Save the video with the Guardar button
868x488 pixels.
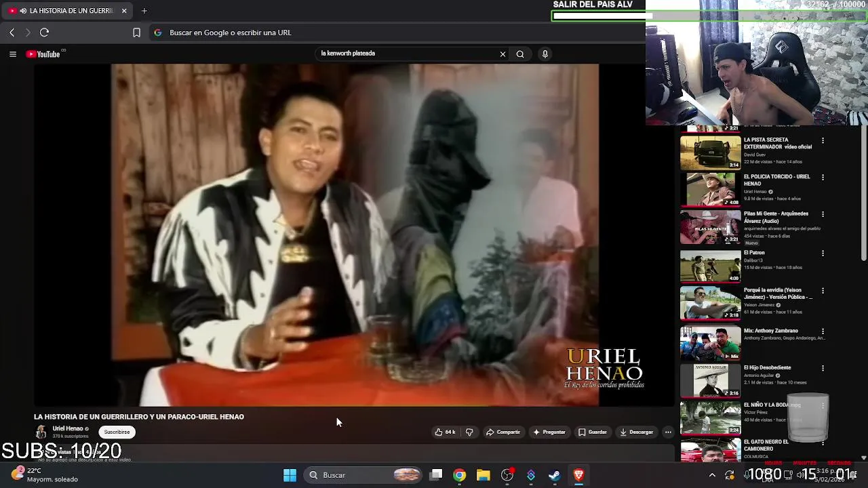(593, 432)
